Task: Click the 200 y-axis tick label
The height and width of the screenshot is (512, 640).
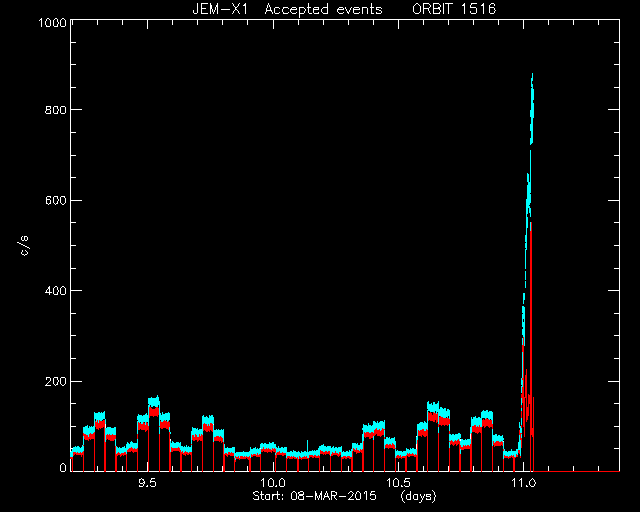Action: tap(55, 381)
